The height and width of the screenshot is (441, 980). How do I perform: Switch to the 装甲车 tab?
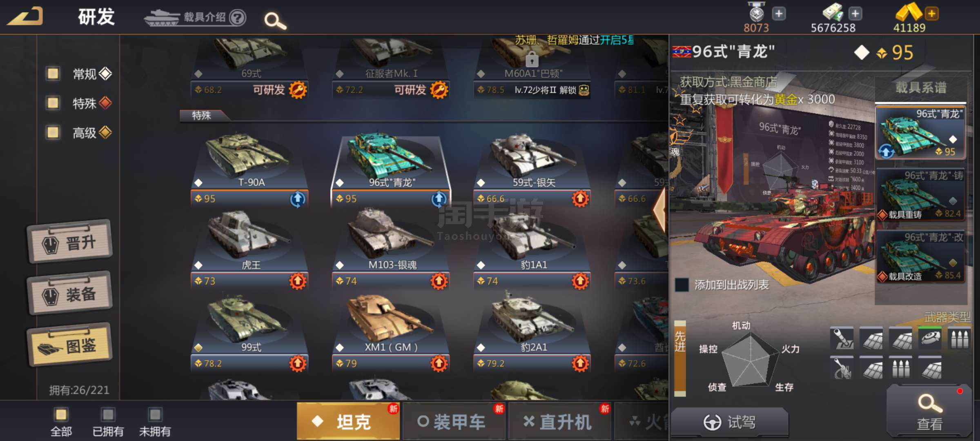[x=454, y=421]
